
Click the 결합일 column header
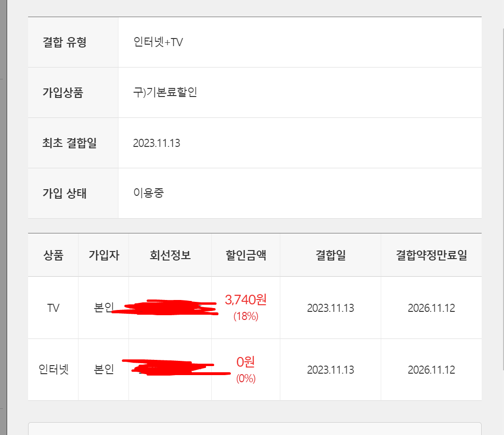pos(330,255)
